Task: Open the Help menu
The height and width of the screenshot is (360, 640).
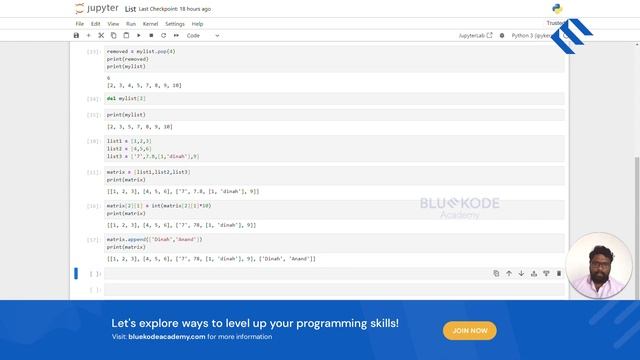Action: tap(197, 24)
